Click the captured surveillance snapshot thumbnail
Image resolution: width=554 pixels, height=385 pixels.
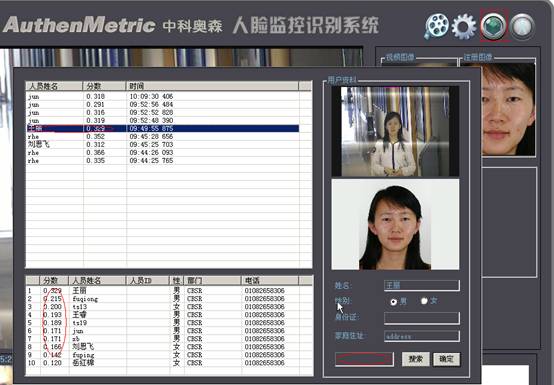click(x=395, y=131)
